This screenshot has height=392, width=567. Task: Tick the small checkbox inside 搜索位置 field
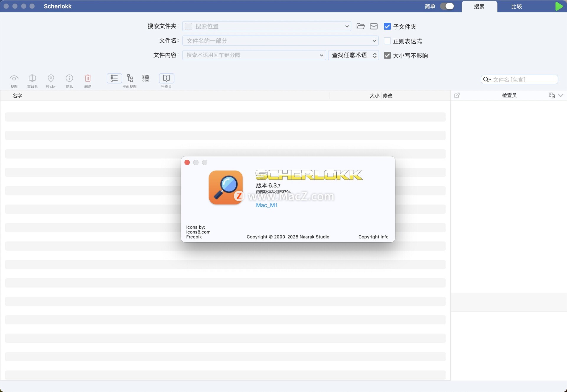(188, 26)
